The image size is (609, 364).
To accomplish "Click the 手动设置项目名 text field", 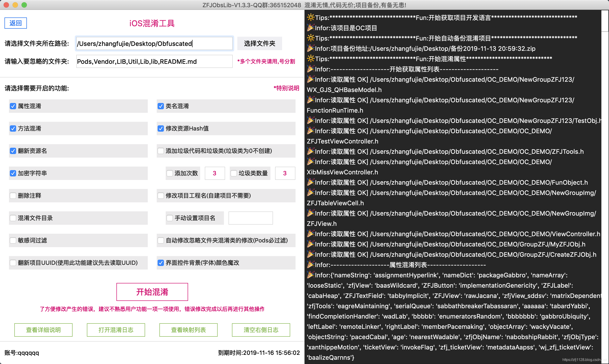I will [x=251, y=218].
